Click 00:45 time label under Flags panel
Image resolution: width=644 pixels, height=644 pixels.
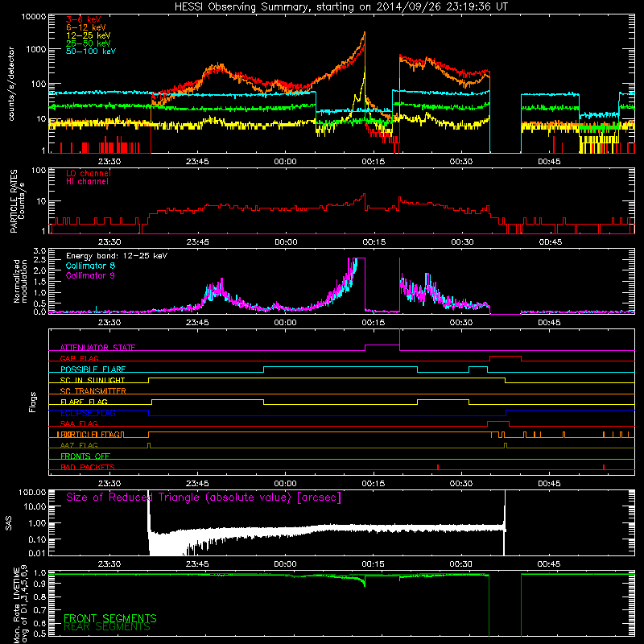pos(549,484)
